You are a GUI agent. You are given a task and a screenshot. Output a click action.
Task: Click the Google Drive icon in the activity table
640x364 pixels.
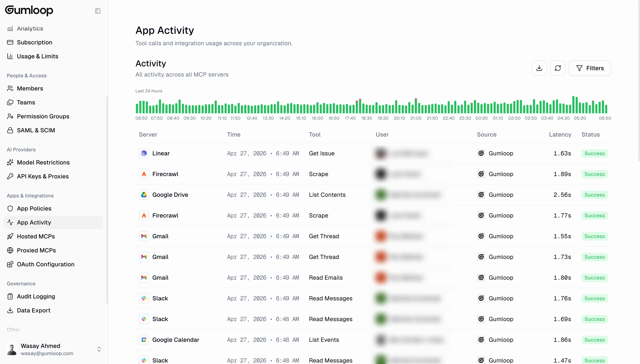(144, 194)
